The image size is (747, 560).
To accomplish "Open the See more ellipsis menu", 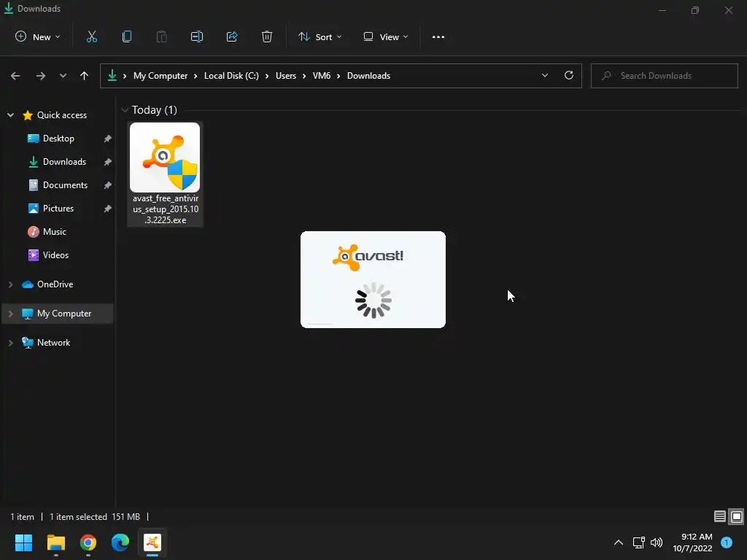I will coord(438,36).
